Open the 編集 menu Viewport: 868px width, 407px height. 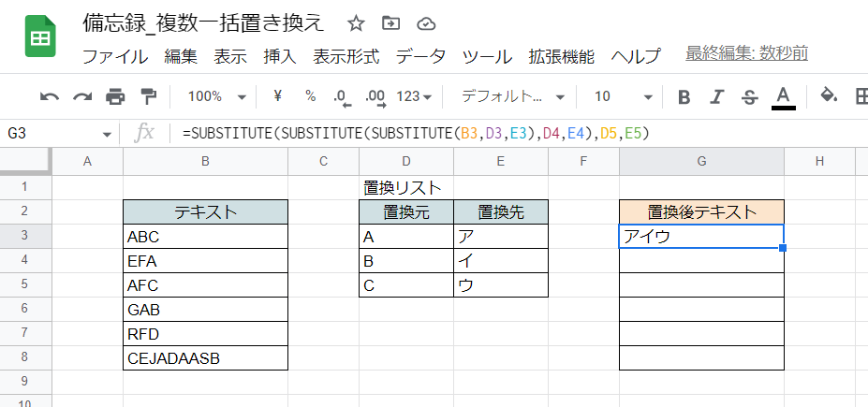(x=181, y=56)
